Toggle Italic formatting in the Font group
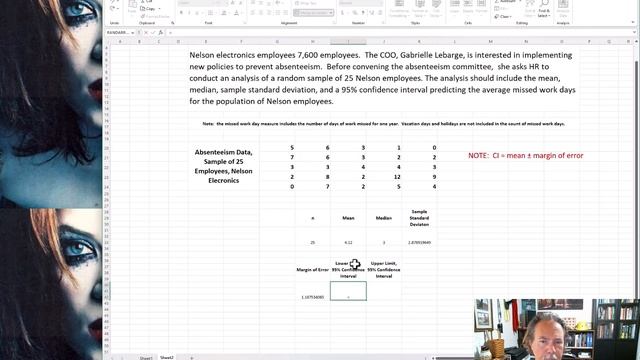 189,13
